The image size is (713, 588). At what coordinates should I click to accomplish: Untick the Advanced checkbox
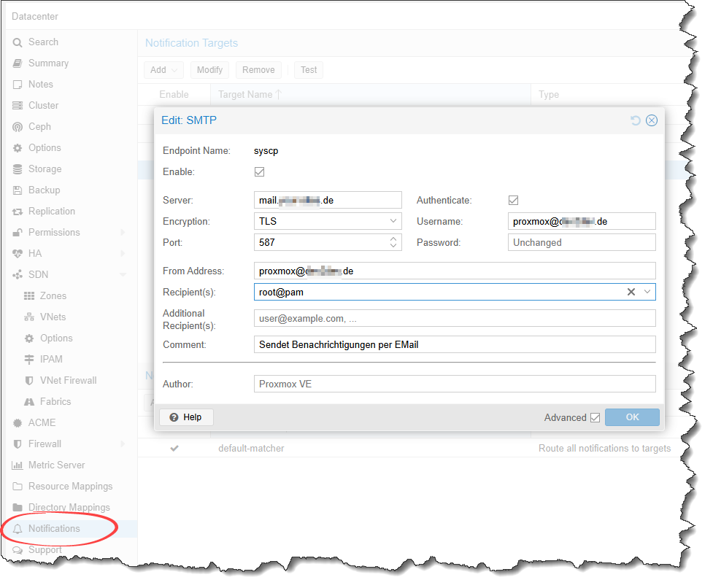click(595, 417)
